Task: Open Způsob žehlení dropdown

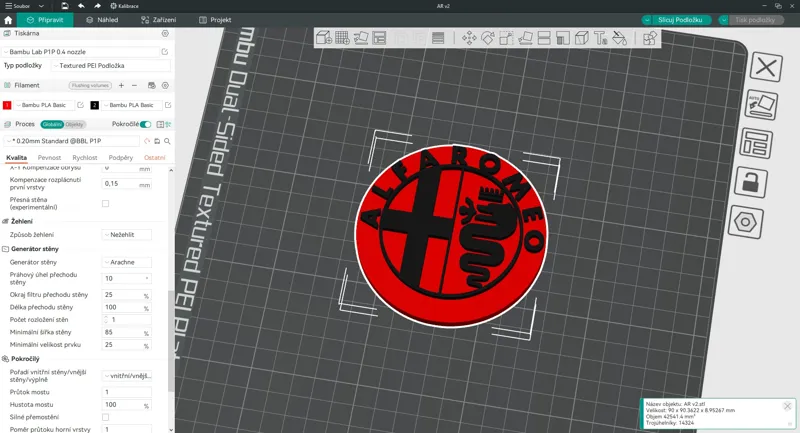Action: coord(127,235)
